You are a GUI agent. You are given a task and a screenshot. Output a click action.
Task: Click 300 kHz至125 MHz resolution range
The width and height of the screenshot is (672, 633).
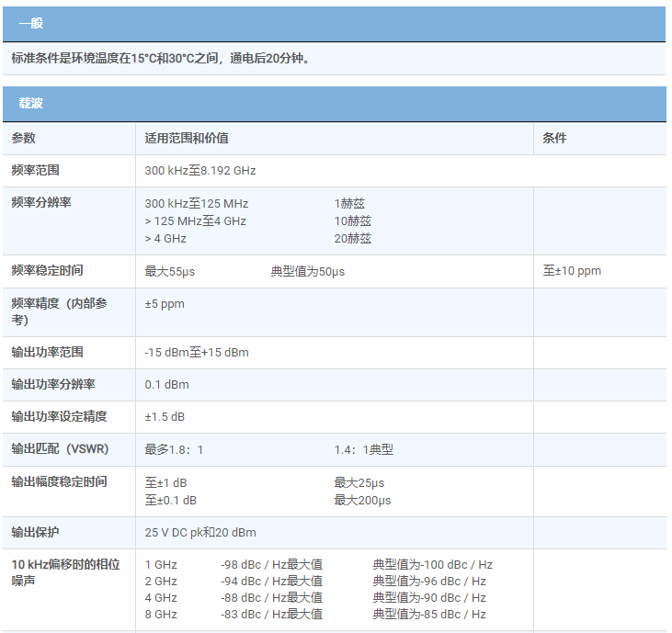click(197, 203)
